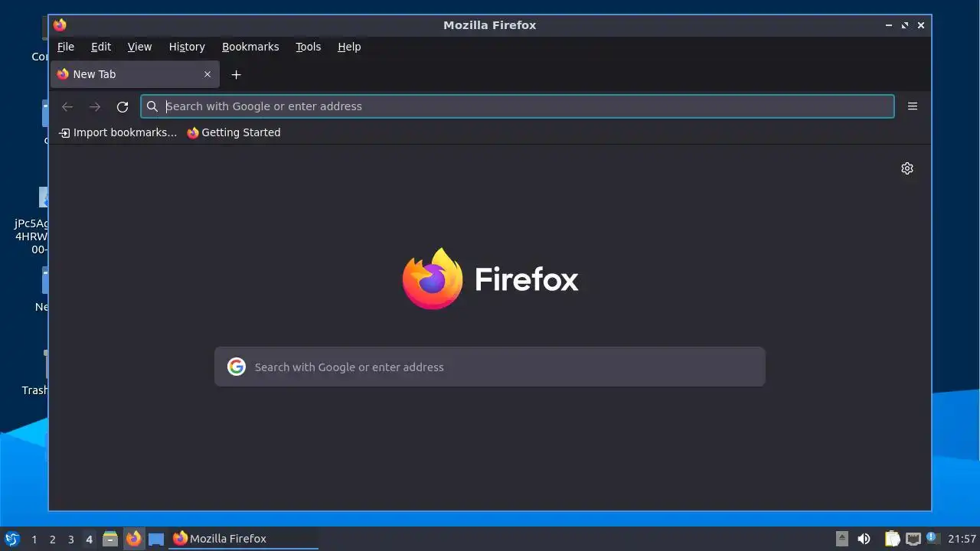Minimize the Firefox window
The height and width of the screenshot is (551, 980).
point(889,25)
